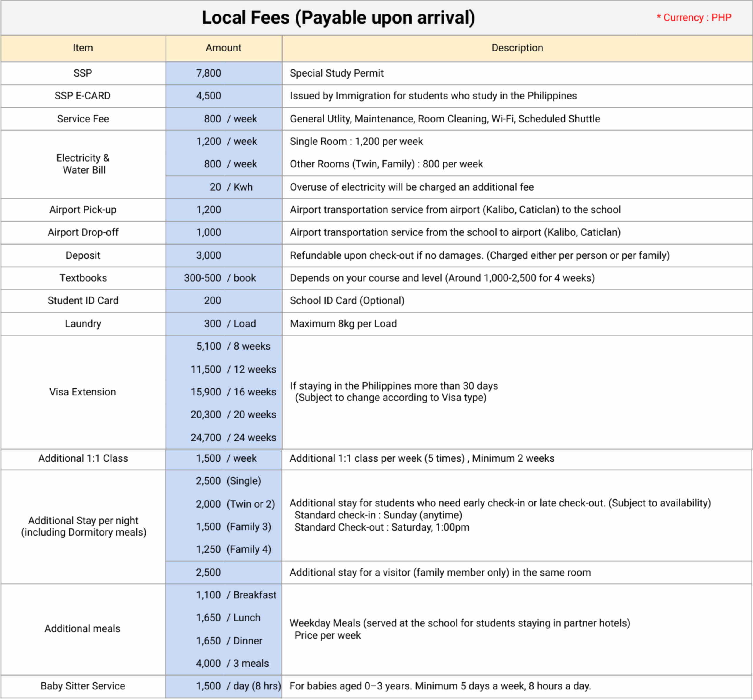Select the Amount column header
This screenshot has width=753, height=700.
point(223,48)
